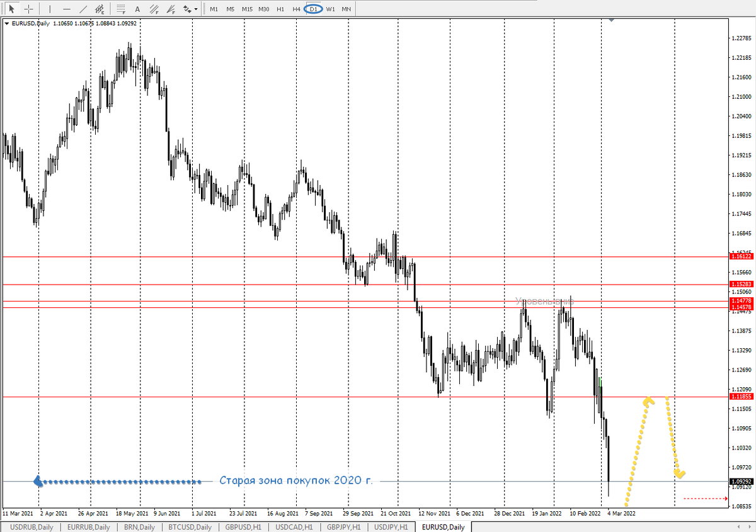Open the EURRUB,Daily chart tab
The image size is (756, 532).
coord(88,527)
